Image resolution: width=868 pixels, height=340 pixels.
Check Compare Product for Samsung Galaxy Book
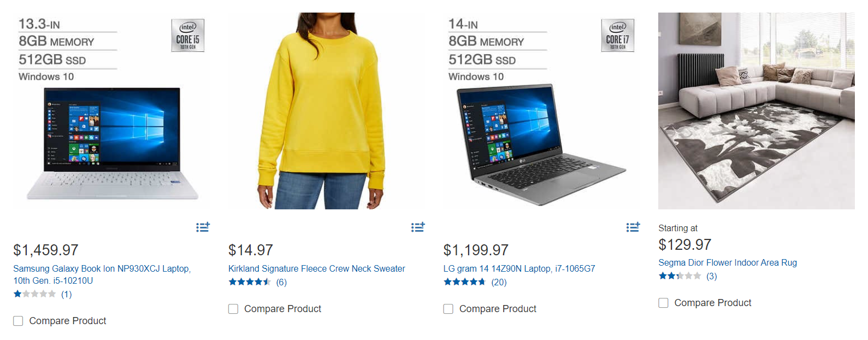tap(18, 321)
